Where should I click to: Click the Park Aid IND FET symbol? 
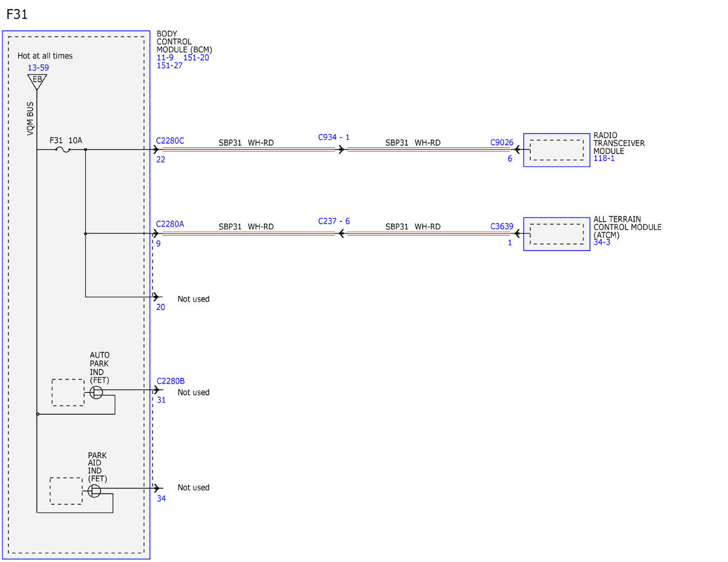94,490
